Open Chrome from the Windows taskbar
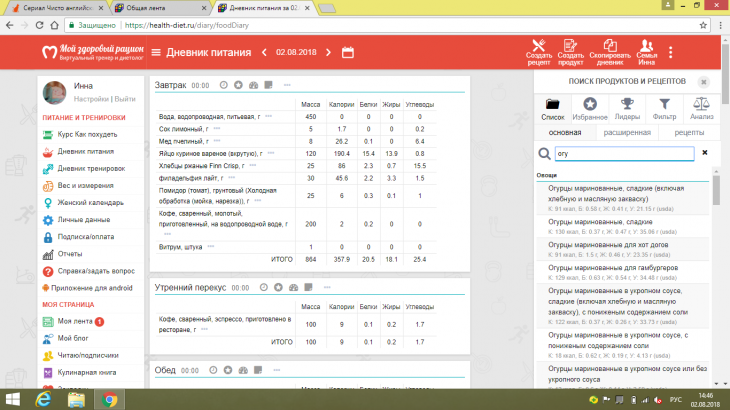This screenshot has height=410, width=730. [x=107, y=398]
